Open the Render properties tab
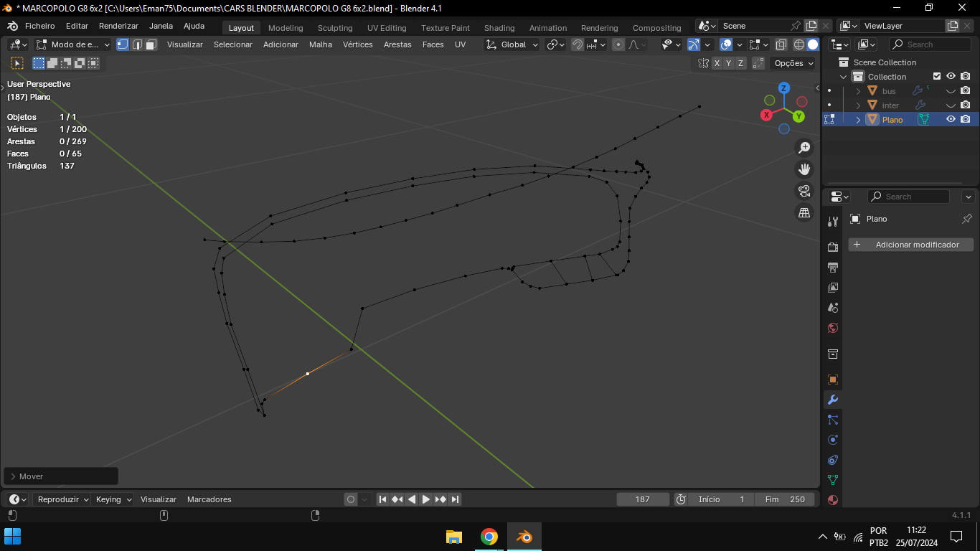Screen dimensions: 980x551 click(833, 247)
